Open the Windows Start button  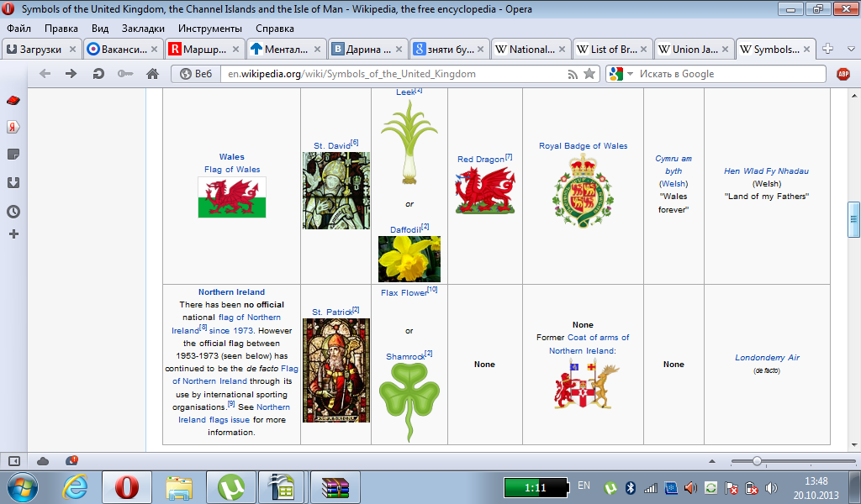pyautogui.click(x=23, y=487)
